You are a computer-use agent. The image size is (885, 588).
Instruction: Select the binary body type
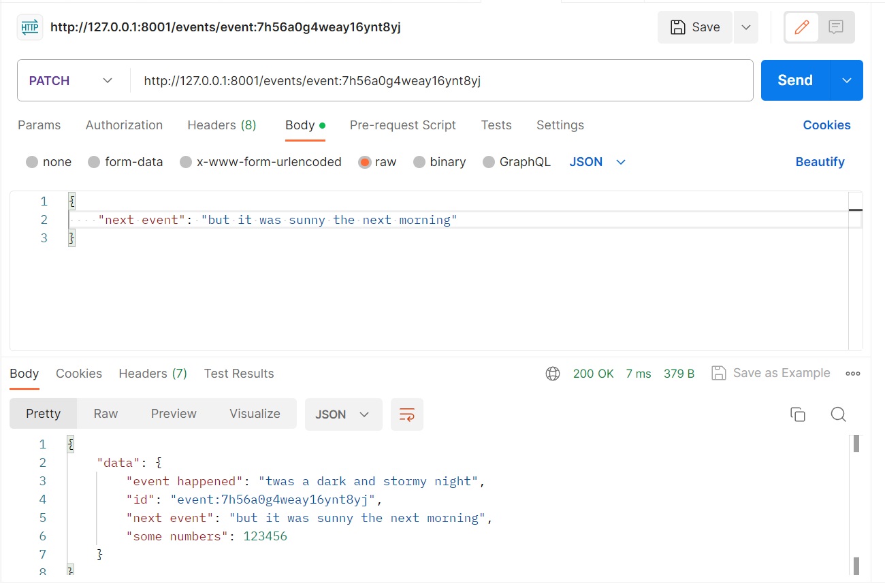click(x=419, y=162)
